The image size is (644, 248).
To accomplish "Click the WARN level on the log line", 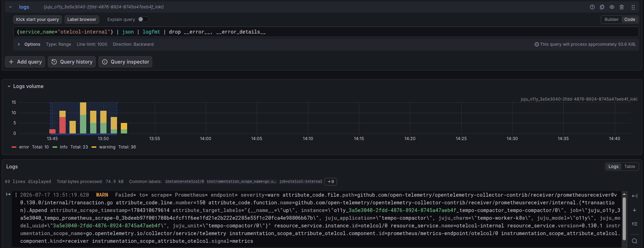I will tap(102, 195).
